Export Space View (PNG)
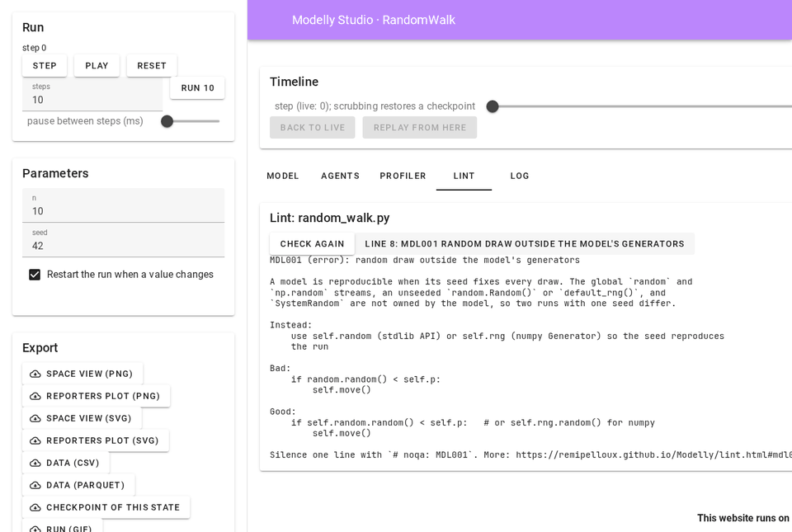This screenshot has height=532, width=792. (82, 374)
